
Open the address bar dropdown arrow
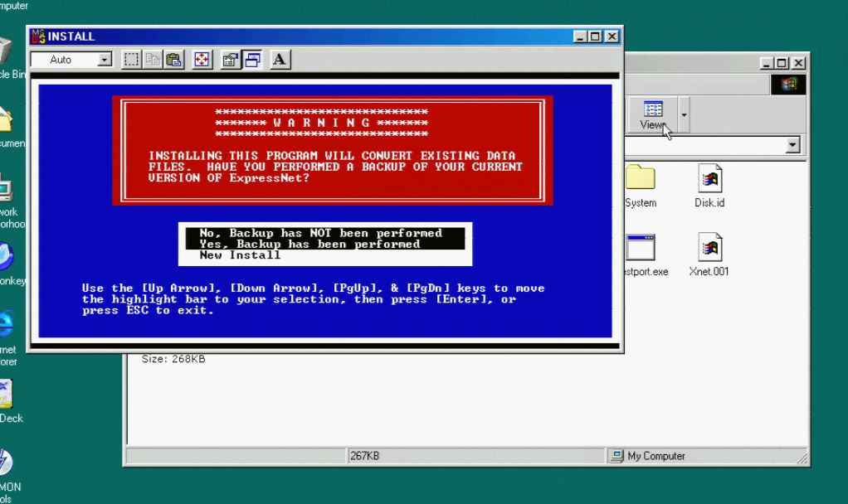(793, 145)
